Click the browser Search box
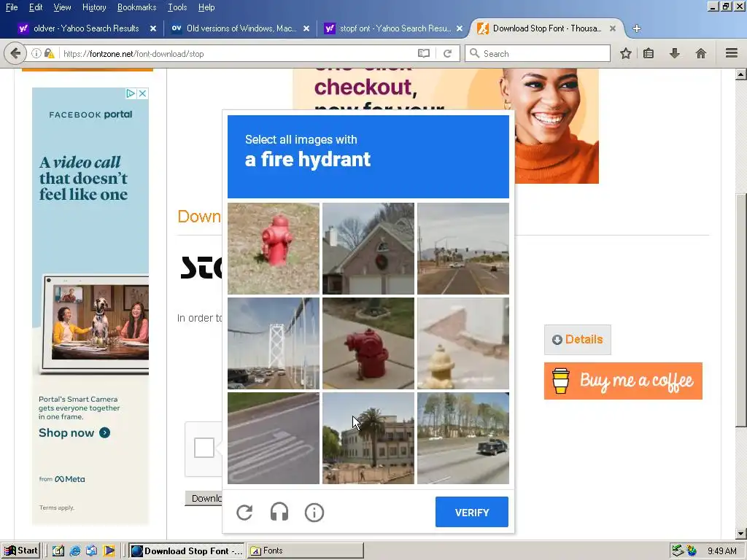The height and width of the screenshot is (560, 747). [538, 53]
